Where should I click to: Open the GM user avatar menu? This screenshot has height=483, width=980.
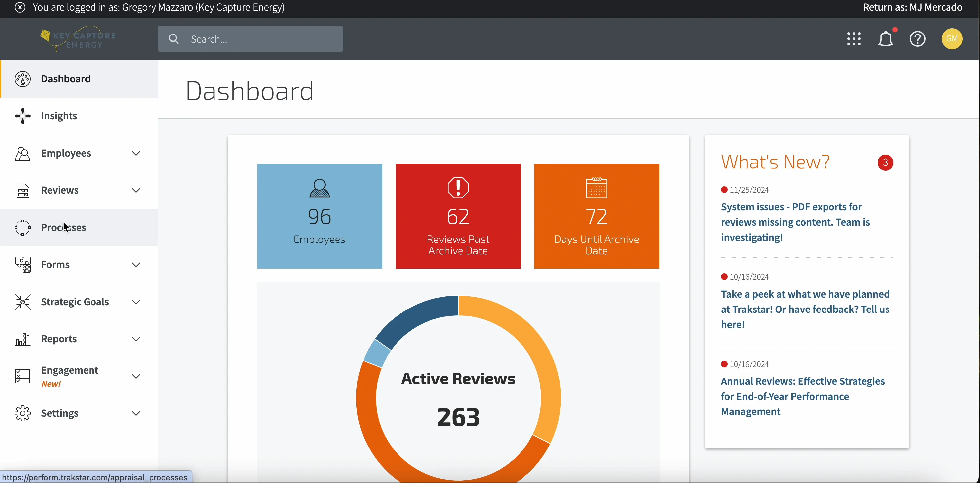tap(952, 39)
